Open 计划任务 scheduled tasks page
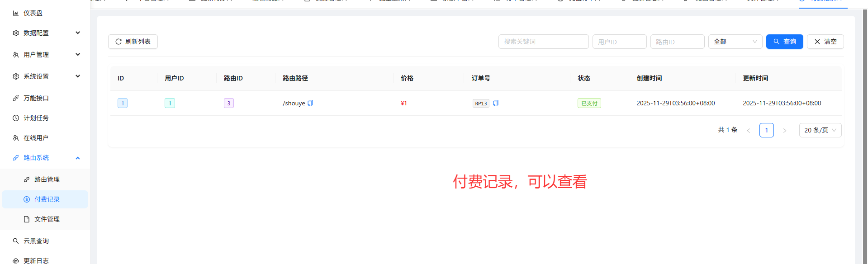Viewport: 868px width, 264px height. [x=36, y=118]
